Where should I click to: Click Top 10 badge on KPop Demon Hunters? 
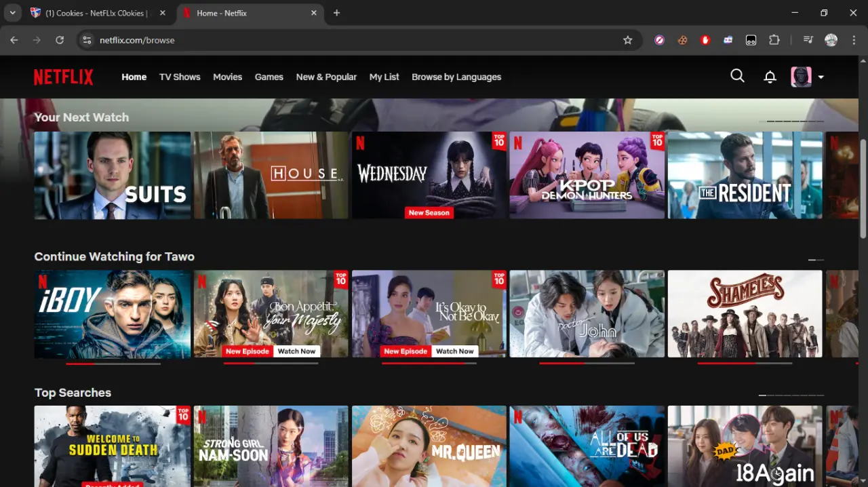click(x=657, y=140)
